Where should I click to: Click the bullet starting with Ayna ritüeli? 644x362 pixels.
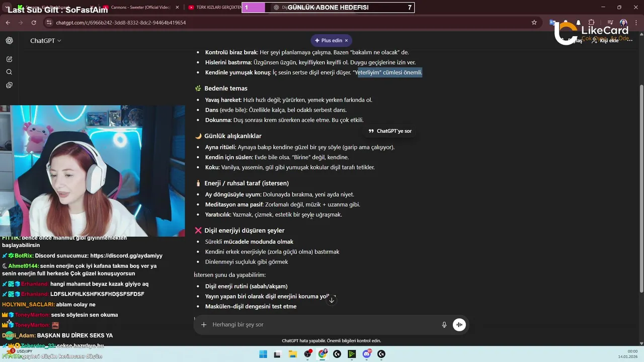click(300, 147)
